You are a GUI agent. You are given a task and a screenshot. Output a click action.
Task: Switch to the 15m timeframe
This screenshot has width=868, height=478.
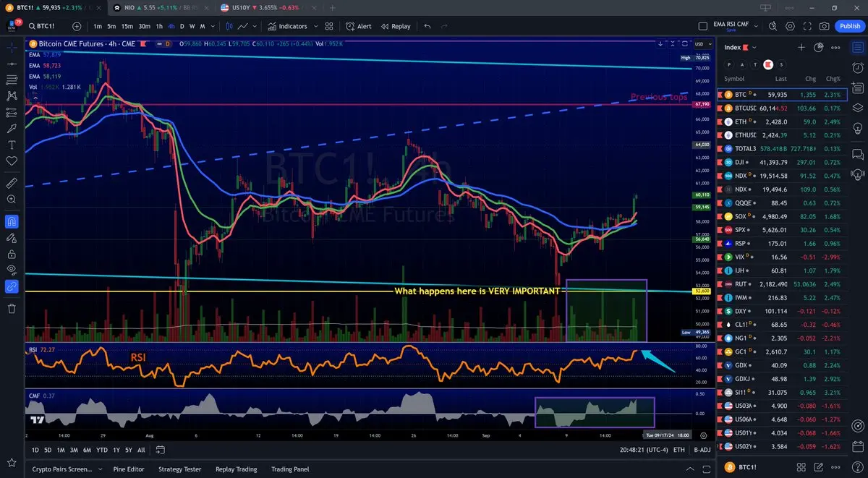127,26
